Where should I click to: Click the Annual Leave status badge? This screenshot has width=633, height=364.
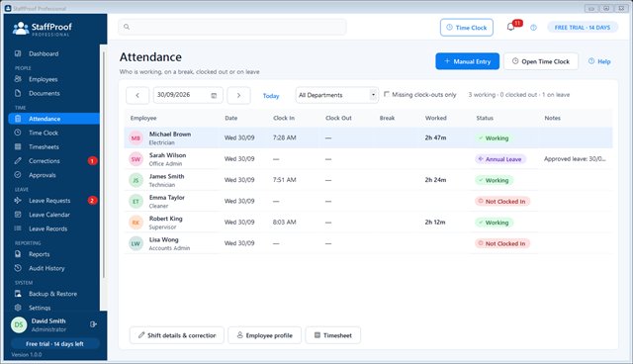pos(500,159)
